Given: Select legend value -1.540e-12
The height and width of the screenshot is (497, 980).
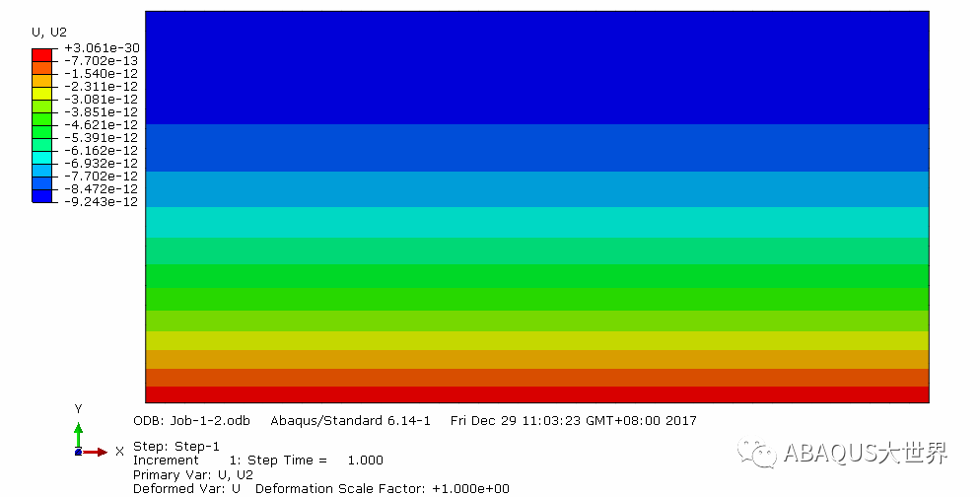Looking at the screenshot, I should tap(102, 74).
